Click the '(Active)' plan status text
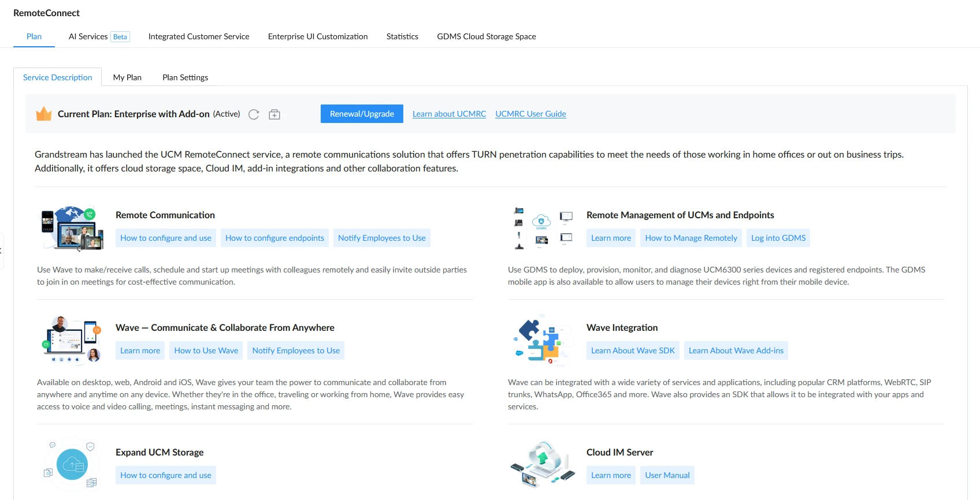The width and height of the screenshot is (980, 500). (227, 114)
